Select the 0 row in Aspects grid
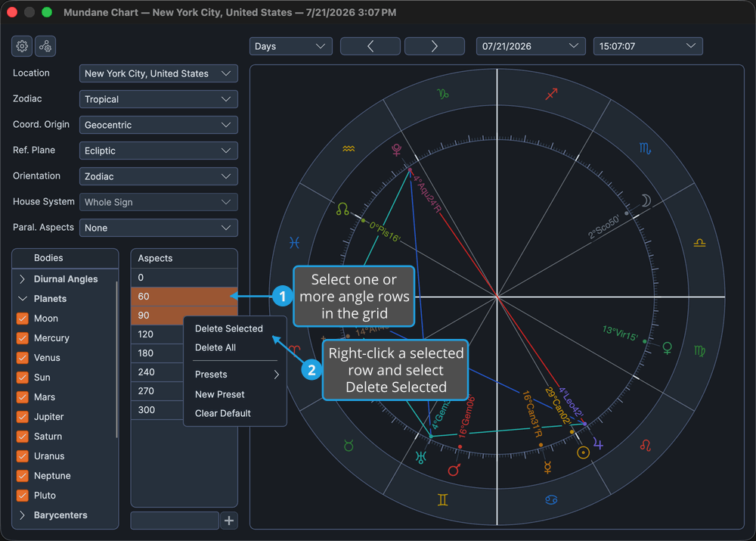Image resolution: width=756 pixels, height=541 pixels. pos(184,278)
